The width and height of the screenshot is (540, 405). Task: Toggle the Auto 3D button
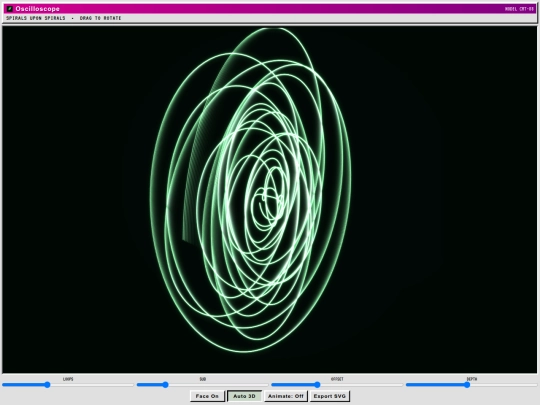point(244,396)
